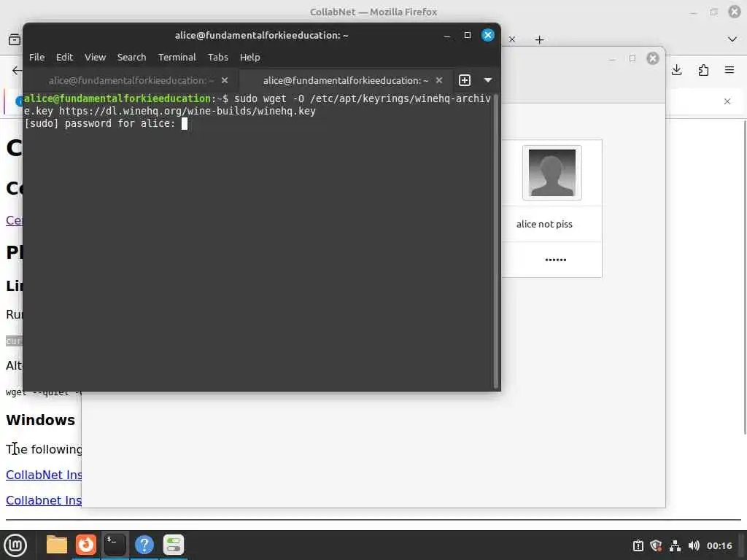The height and width of the screenshot is (560, 747).
Task: Open the security shield tray icon
Action: [656, 545]
